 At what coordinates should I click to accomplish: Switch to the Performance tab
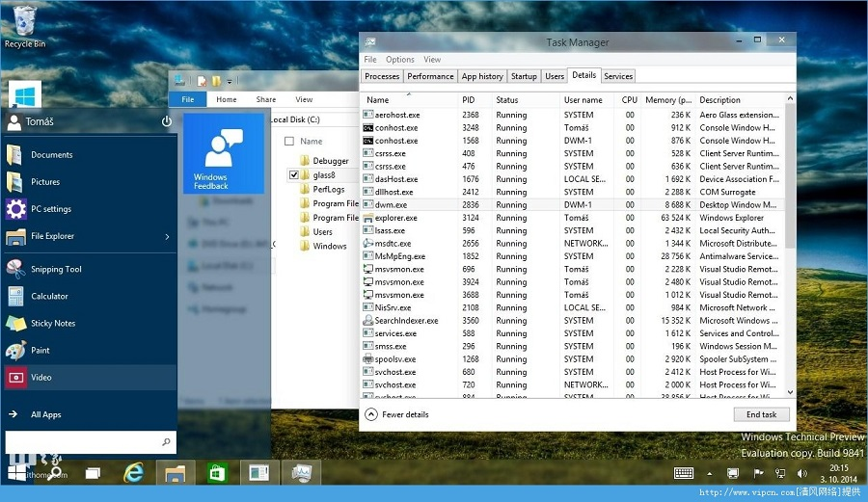tap(430, 76)
